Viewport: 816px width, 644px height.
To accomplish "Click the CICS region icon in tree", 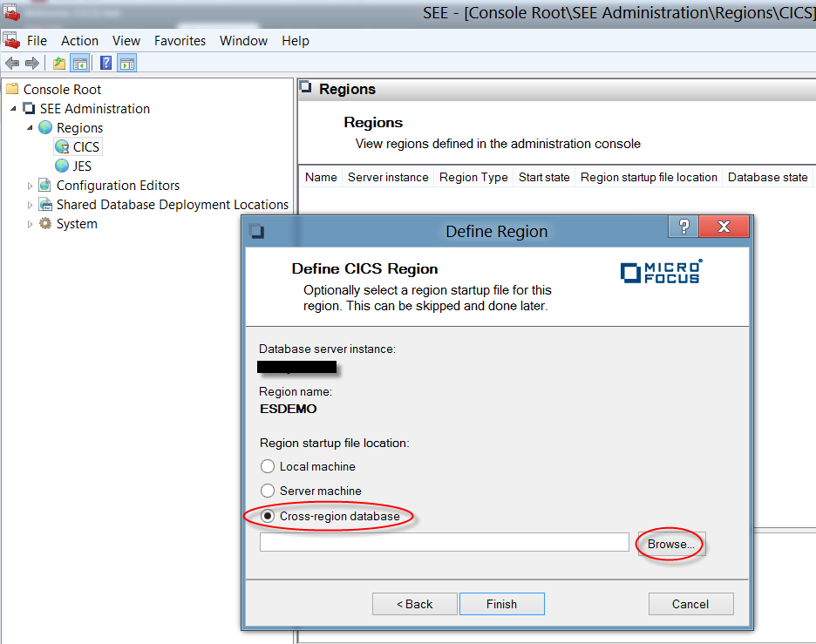I will pyautogui.click(x=62, y=146).
